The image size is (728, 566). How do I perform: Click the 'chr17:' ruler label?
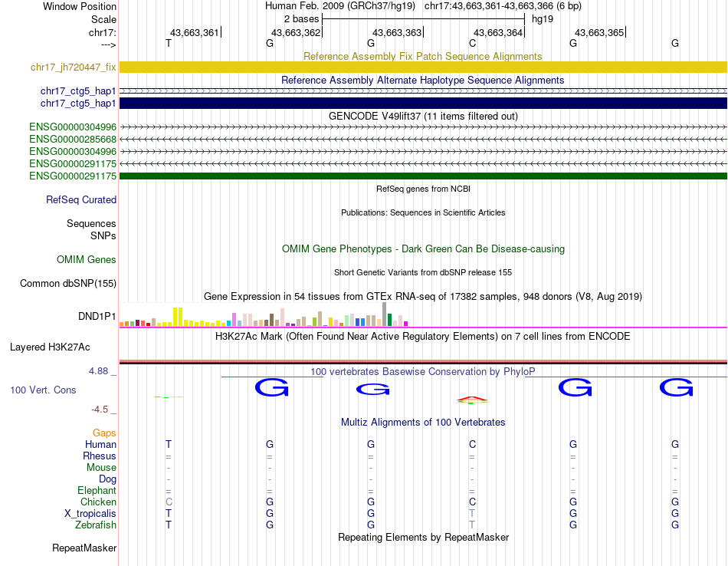[x=102, y=32]
